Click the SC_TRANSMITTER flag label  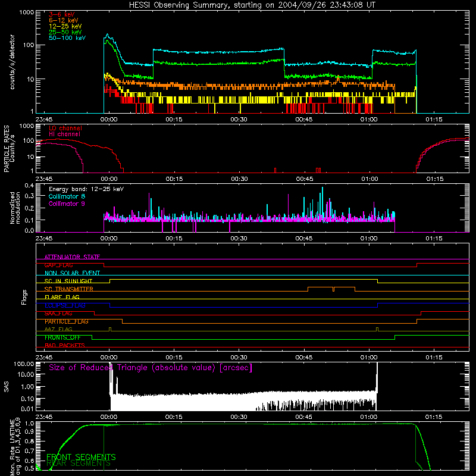[69, 289]
